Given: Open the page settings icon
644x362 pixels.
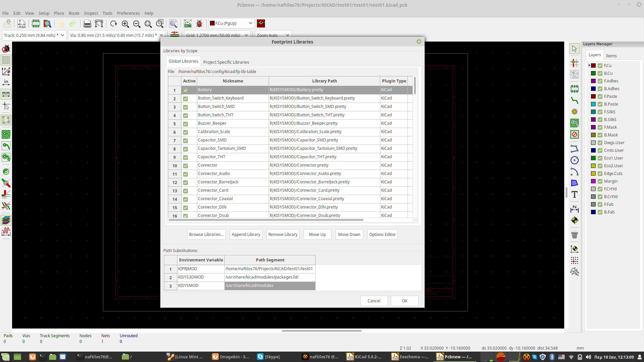Looking at the screenshot, I should coord(21,23).
